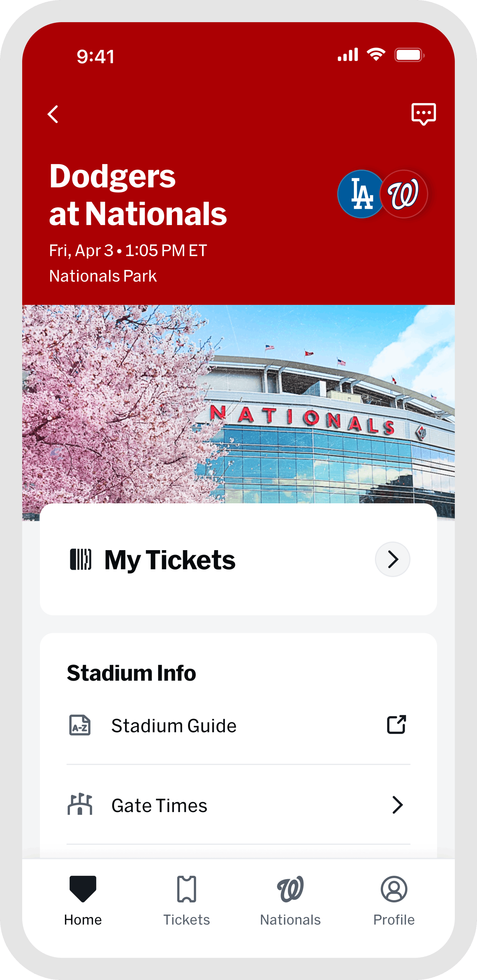The width and height of the screenshot is (477, 980).
Task: Tap the Dodgers LA team logo
Action: tap(361, 194)
